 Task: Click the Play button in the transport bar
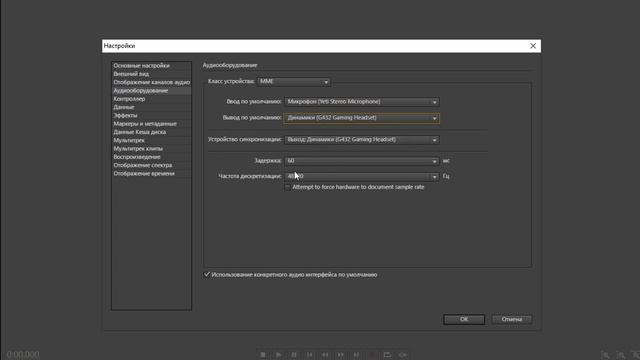[x=278, y=355]
